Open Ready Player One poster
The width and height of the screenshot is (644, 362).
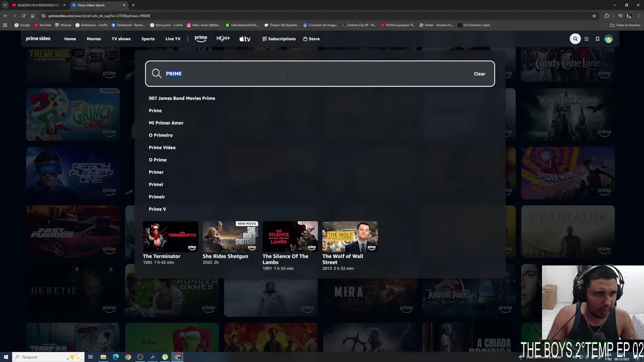tap(73, 173)
